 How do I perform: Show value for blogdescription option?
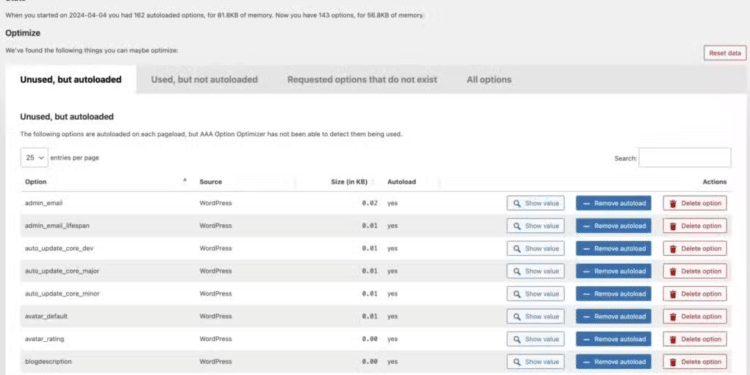point(535,362)
